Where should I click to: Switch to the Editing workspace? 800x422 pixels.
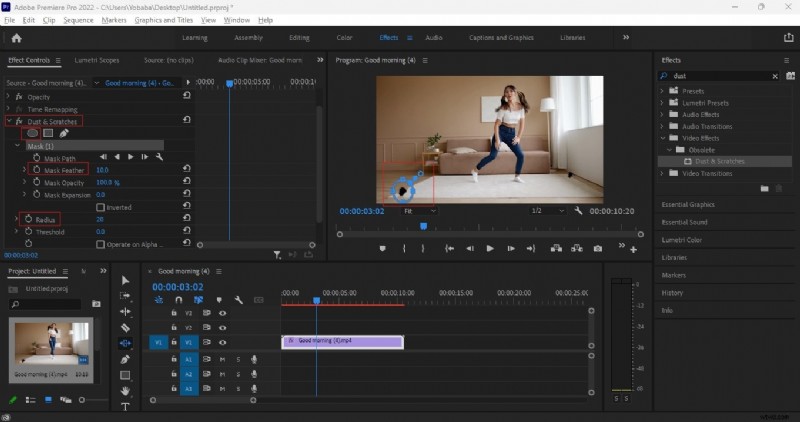(x=299, y=38)
